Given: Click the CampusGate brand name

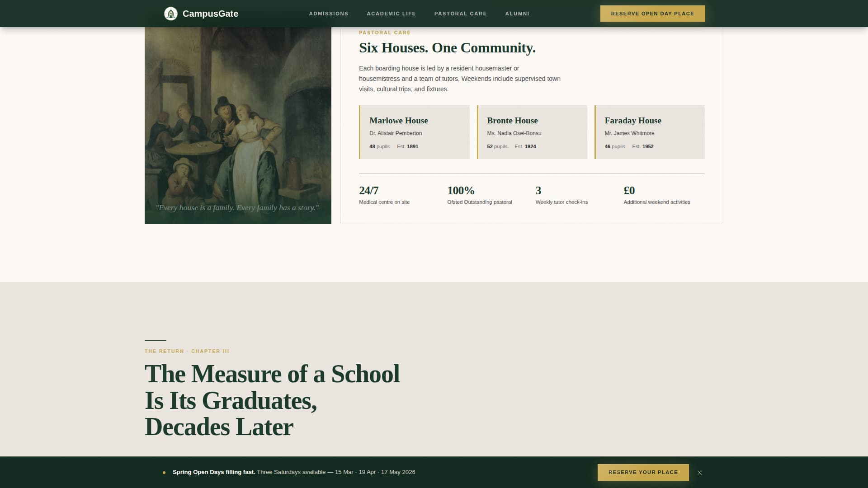Looking at the screenshot, I should click(x=210, y=14).
